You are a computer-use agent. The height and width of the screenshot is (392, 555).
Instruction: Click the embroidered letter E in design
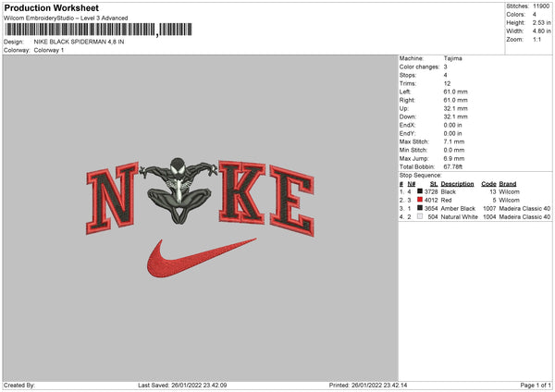coord(291,201)
